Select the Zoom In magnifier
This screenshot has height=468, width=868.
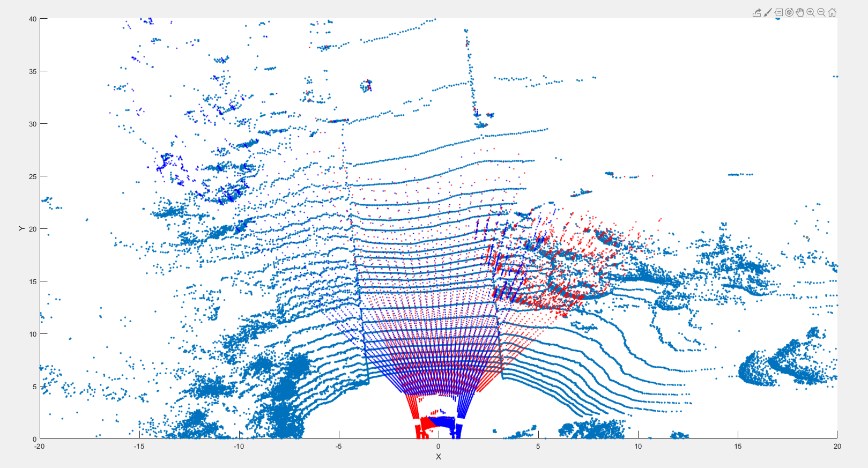coord(811,12)
